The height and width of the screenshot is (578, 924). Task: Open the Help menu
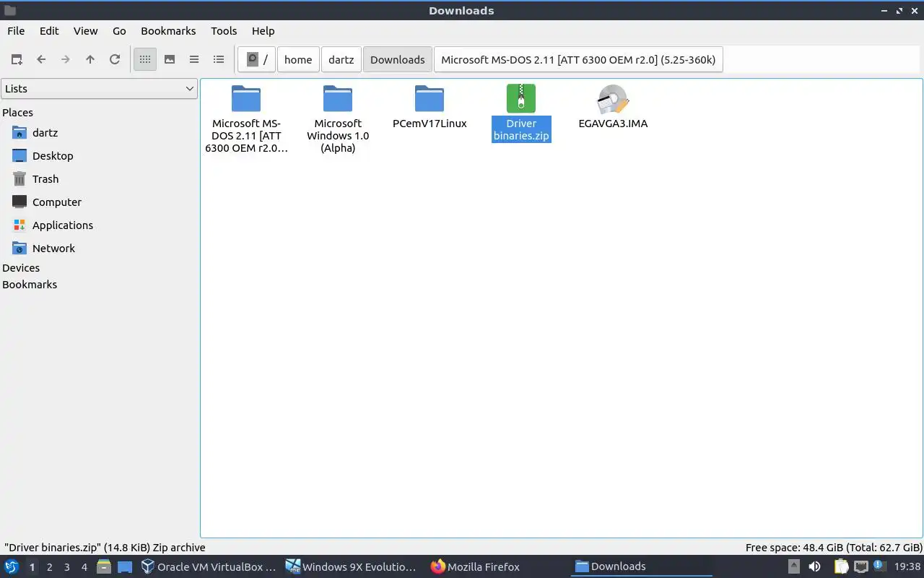[263, 31]
